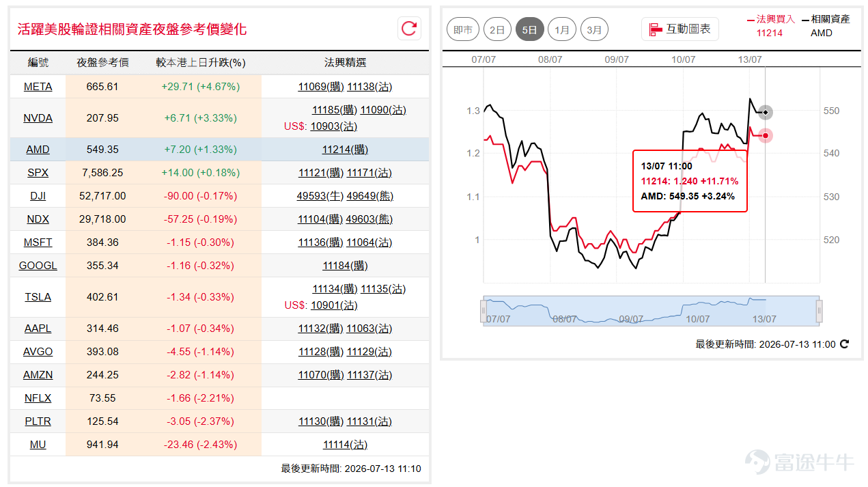Open META call warrant 11069(購)
The width and height of the screenshot is (868, 487).
click(x=321, y=87)
